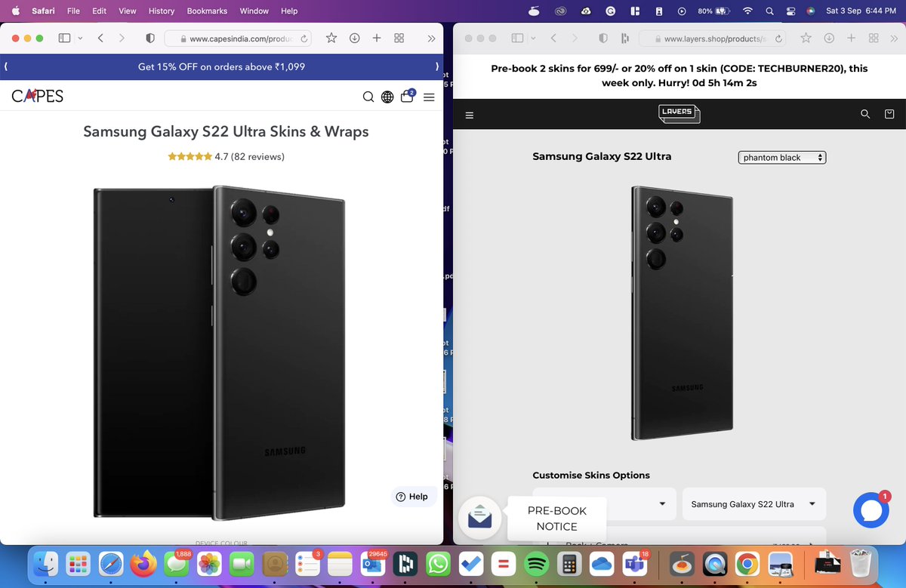This screenshot has width=906, height=588.
Task: Open the Layers shopping cart
Action: pos(889,114)
